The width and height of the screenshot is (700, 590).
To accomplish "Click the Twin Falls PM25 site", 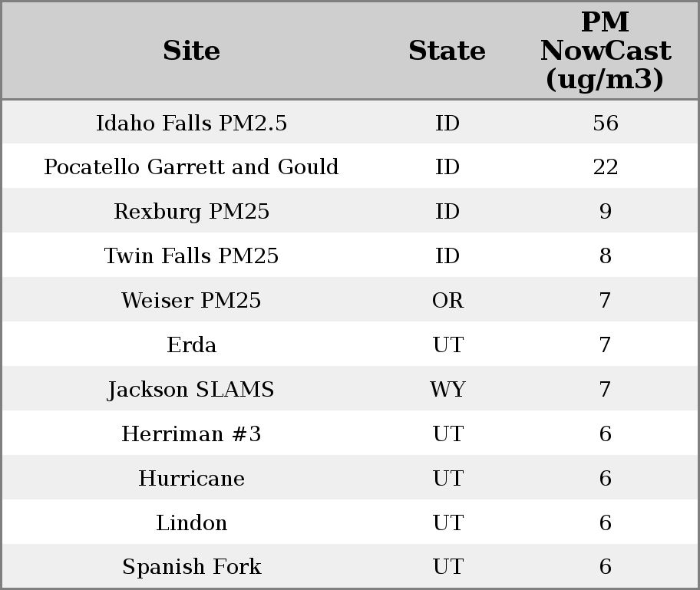I will 191,256.
